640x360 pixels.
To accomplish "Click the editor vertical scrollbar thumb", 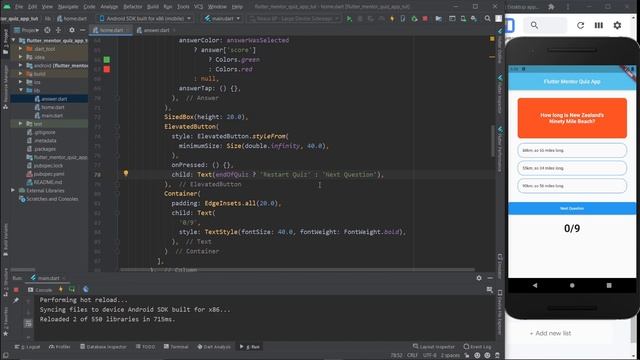I will click(x=492, y=141).
